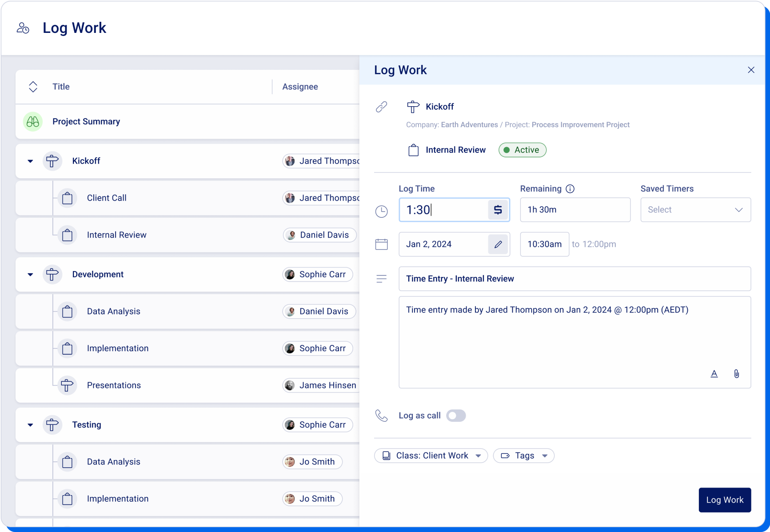Screen dimensions: 770x532
Task: Click the Client Call task clipboard icon
Action: (68, 198)
